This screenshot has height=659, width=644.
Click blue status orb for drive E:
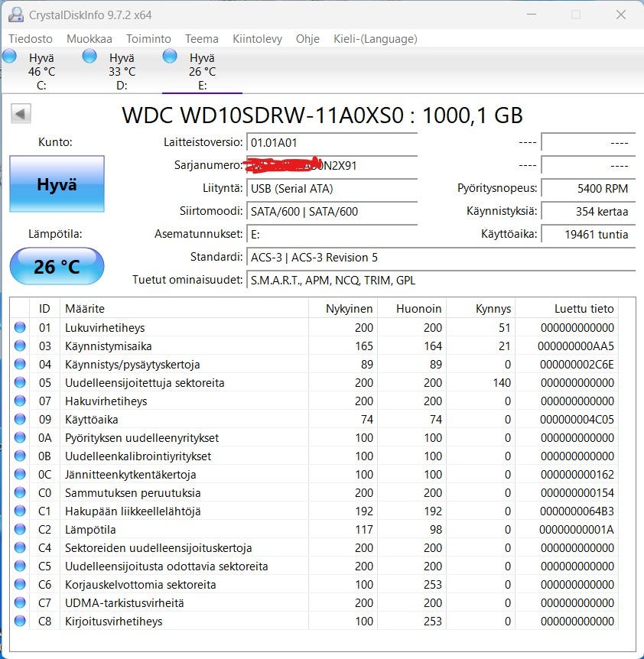pyautogui.click(x=170, y=56)
